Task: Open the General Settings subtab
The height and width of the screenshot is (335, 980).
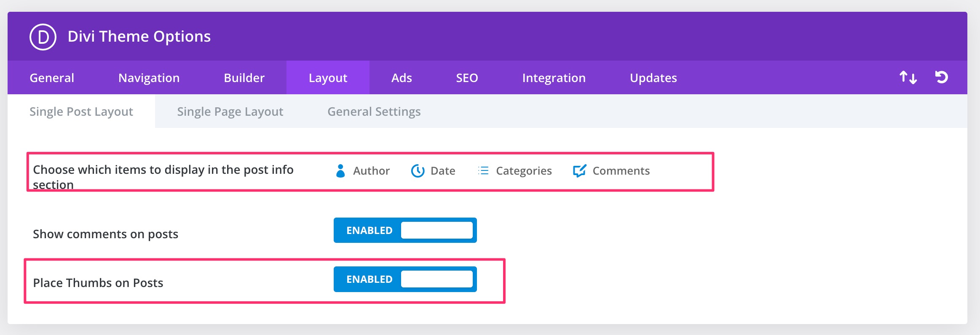Action: pos(374,112)
